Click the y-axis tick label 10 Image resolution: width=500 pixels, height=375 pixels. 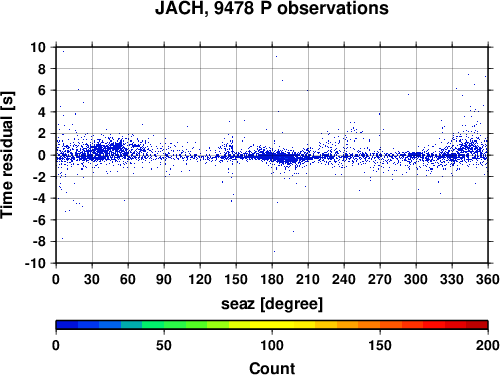click(38, 47)
